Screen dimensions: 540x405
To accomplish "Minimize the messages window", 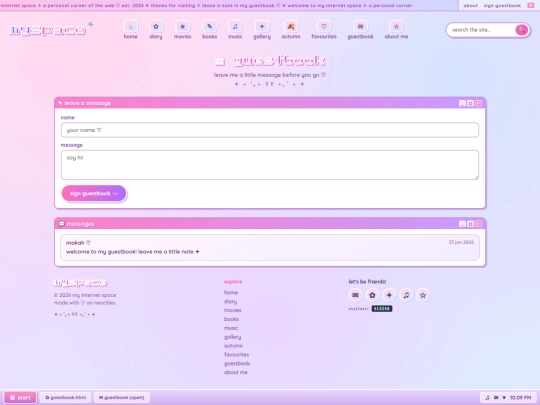I will (462, 224).
